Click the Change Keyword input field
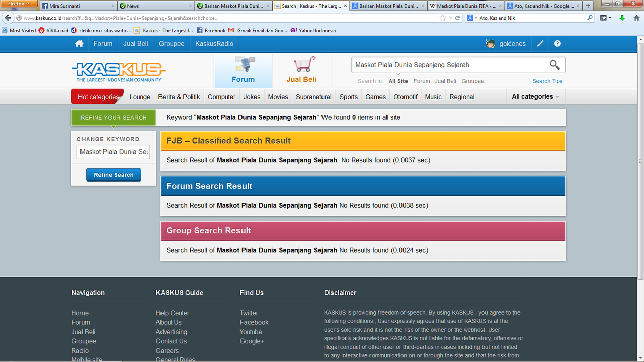This screenshot has width=644, height=362. coord(113,152)
